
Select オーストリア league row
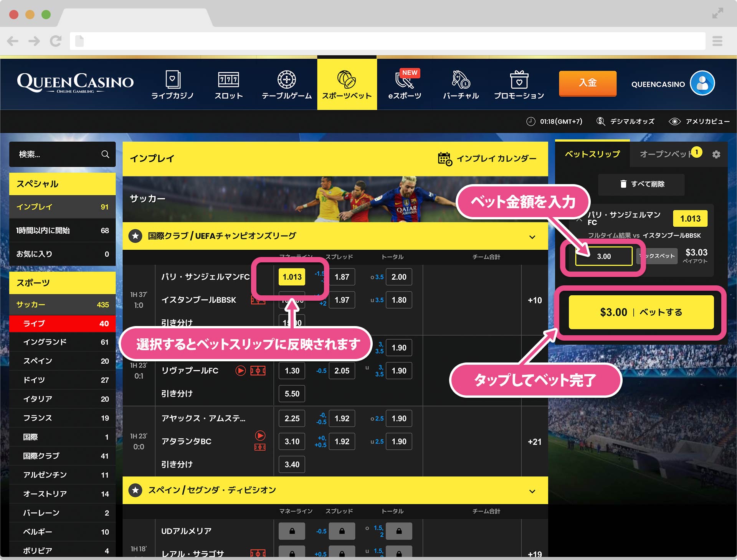pos(62,494)
